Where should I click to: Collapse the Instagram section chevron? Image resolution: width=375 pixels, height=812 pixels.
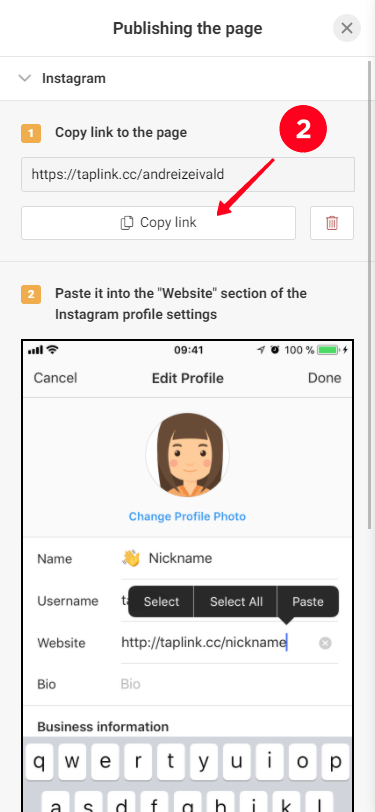pyautogui.click(x=24, y=79)
